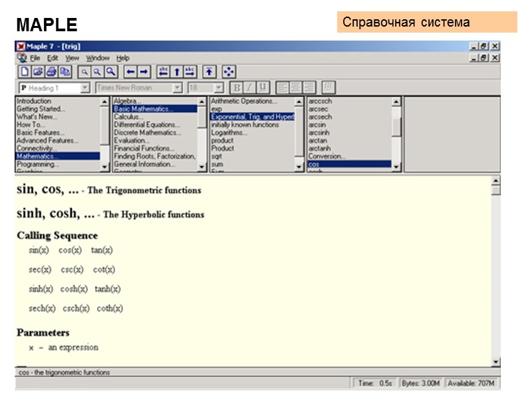Image resolution: width=532 pixels, height=399 pixels.
Task: Toggle Italic formatting button
Action: (x=250, y=88)
